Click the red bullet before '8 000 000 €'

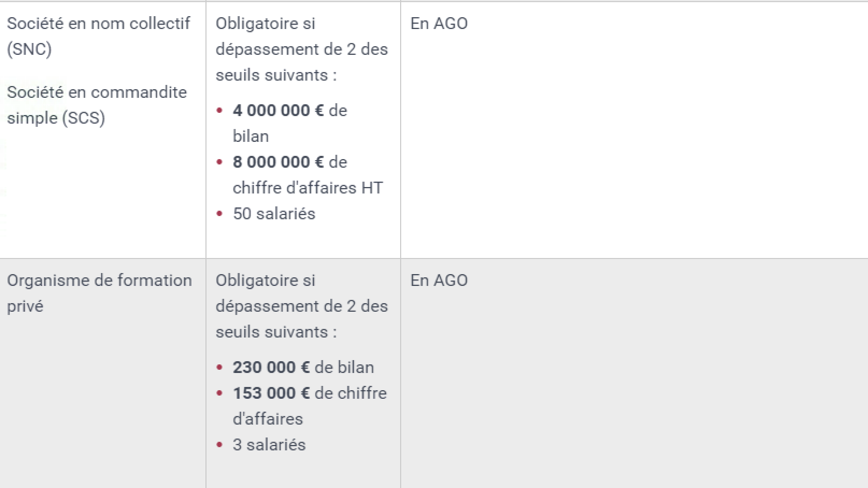(x=219, y=162)
